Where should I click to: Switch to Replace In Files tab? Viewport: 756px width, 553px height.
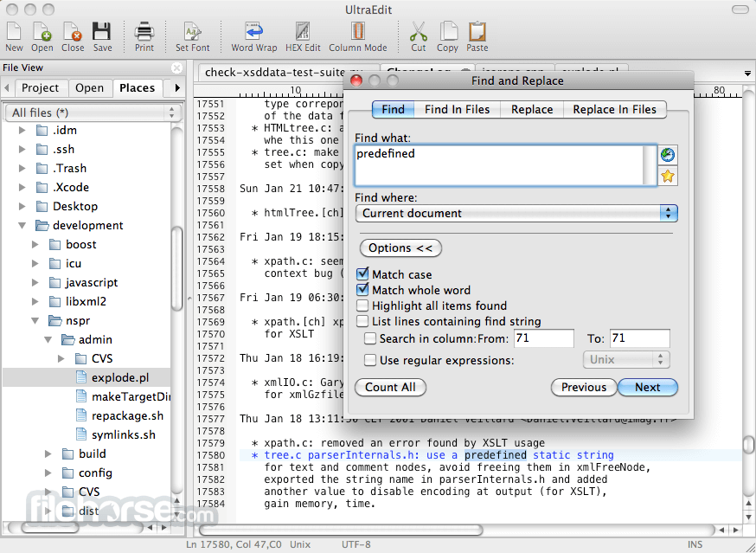614,110
